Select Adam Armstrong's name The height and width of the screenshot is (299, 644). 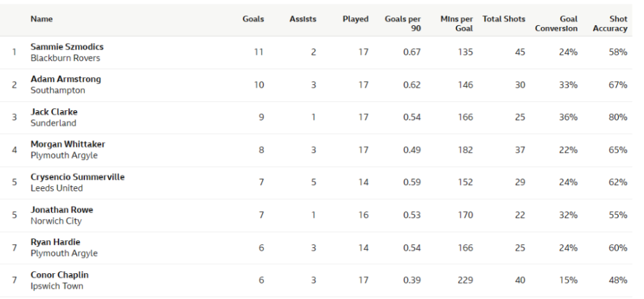point(66,79)
